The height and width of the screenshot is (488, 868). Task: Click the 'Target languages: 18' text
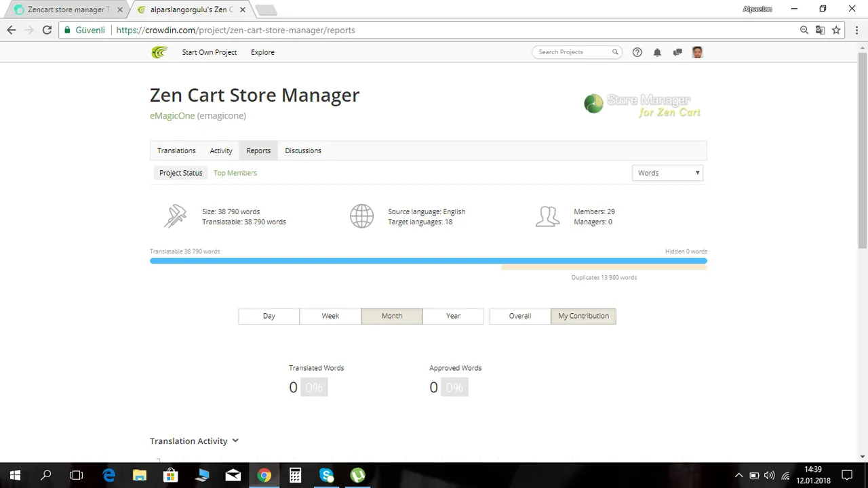pyautogui.click(x=420, y=222)
